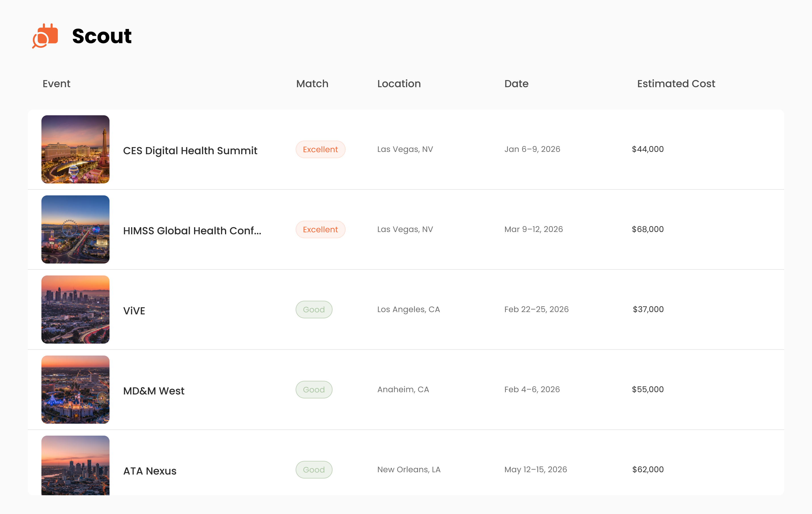Screen dimensions: 812x514
Task: Sort by the Date column header
Action: click(x=516, y=84)
